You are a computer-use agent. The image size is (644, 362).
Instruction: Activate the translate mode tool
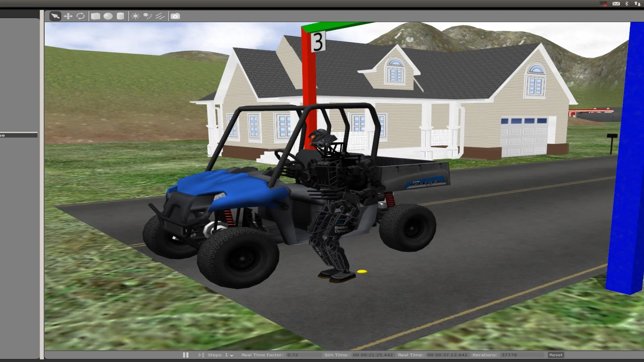[68, 16]
